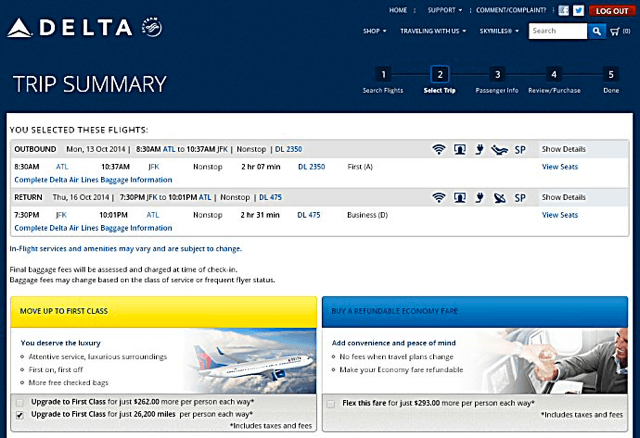Click personal video icon on outbound flight
Screen dimensions: 640x438
pyautogui.click(x=460, y=149)
